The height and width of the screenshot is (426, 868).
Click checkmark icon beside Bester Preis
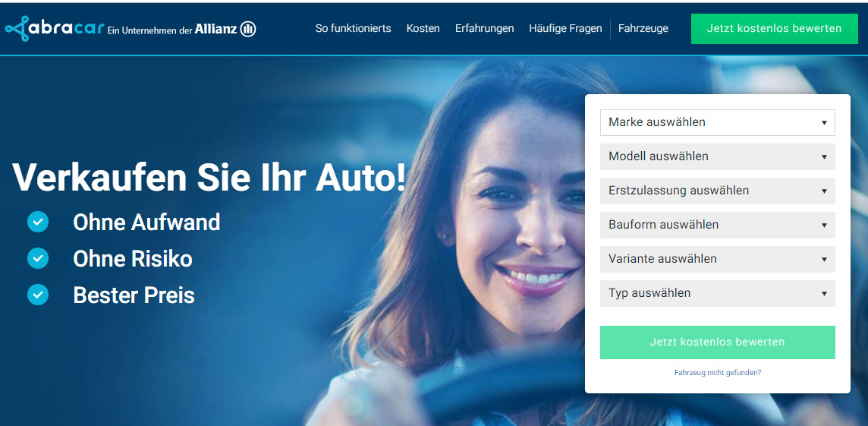pyautogui.click(x=38, y=295)
